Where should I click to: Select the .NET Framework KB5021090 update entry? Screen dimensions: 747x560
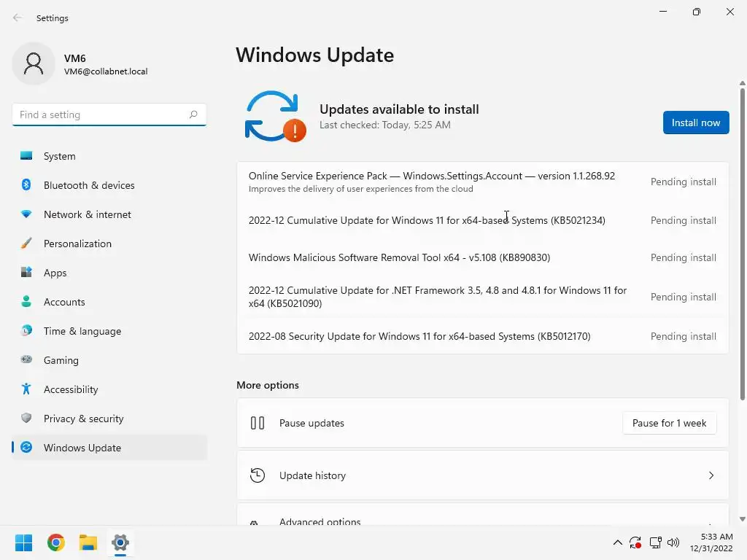click(483, 297)
